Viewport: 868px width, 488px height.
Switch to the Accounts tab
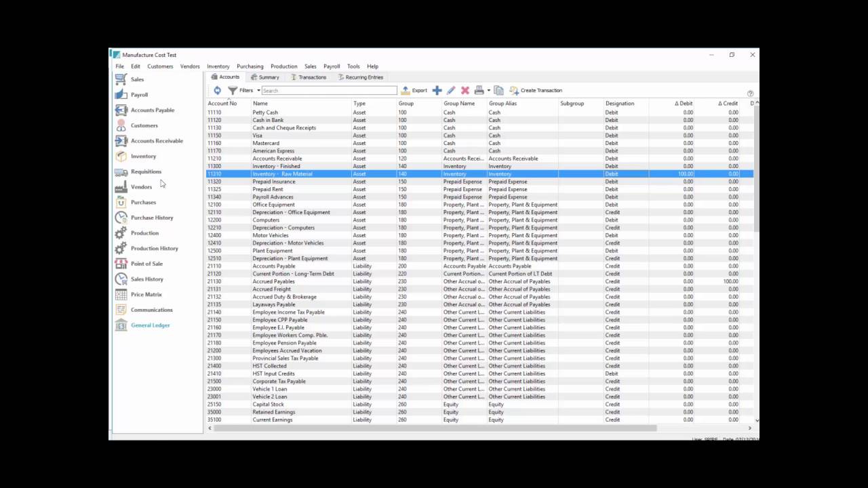coord(225,77)
